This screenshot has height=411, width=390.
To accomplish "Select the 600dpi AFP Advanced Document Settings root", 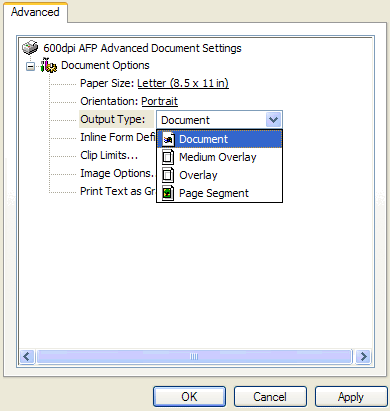I will [x=142, y=48].
